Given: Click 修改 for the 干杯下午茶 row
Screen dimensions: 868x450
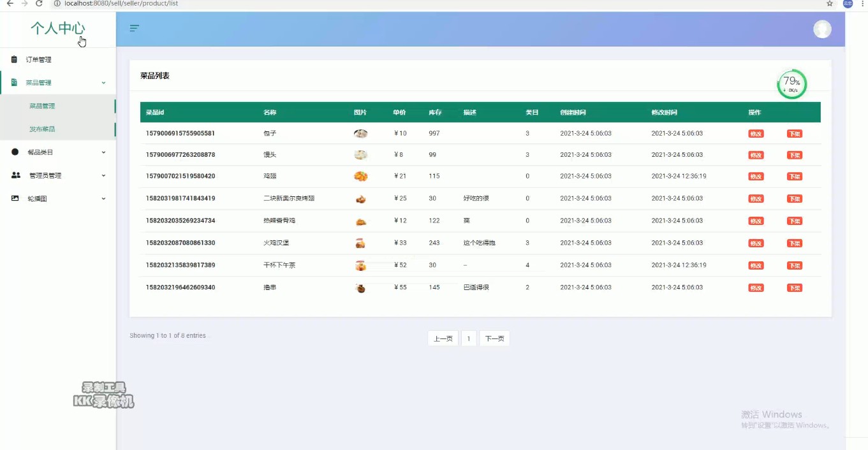Looking at the screenshot, I should pyautogui.click(x=756, y=266).
